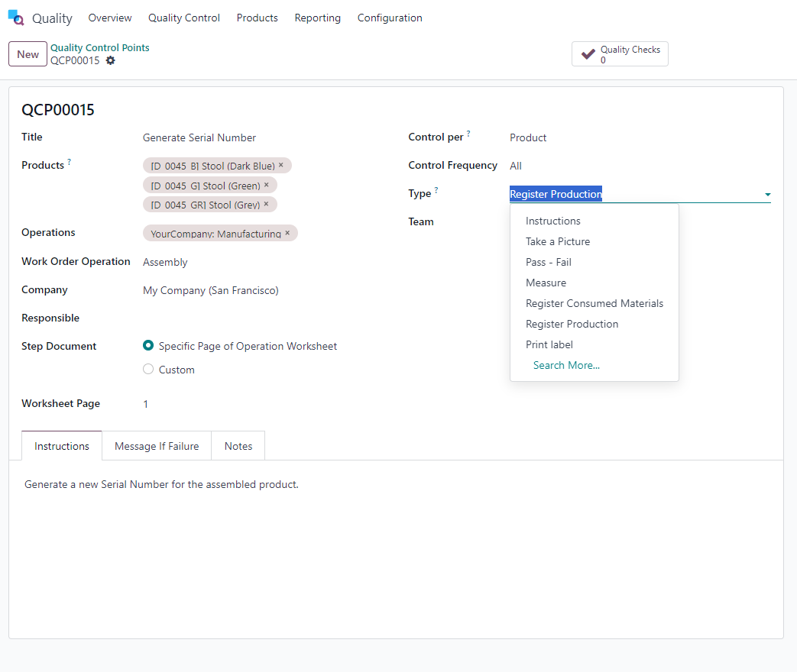The width and height of the screenshot is (797, 672).
Task: Choose Take a Picture from Type list
Action: (557, 241)
